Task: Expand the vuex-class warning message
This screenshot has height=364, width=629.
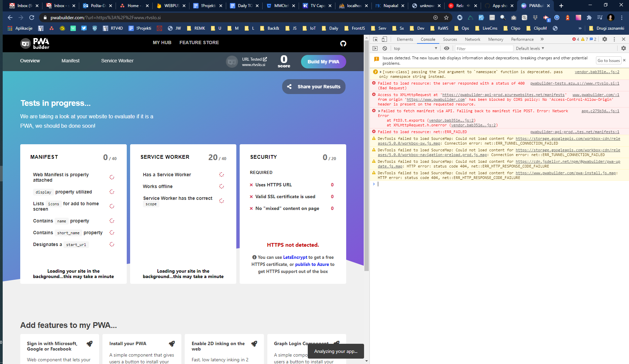Action: tap(381, 72)
